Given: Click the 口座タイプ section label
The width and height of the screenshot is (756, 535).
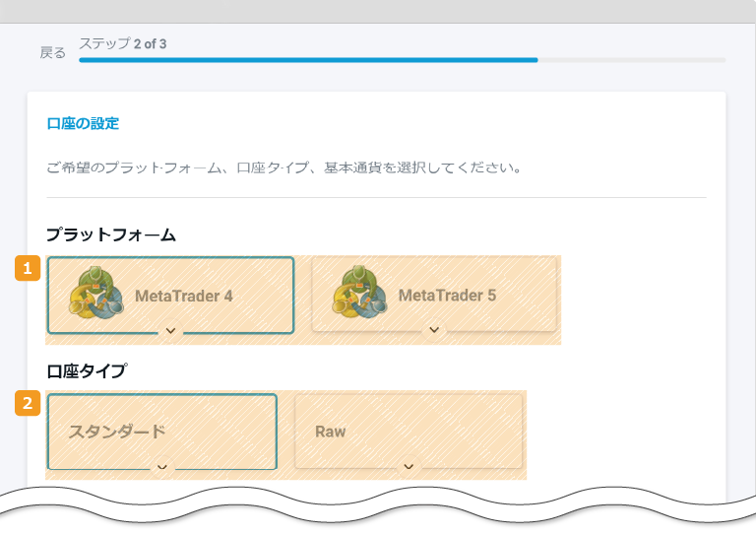Looking at the screenshot, I should (87, 371).
